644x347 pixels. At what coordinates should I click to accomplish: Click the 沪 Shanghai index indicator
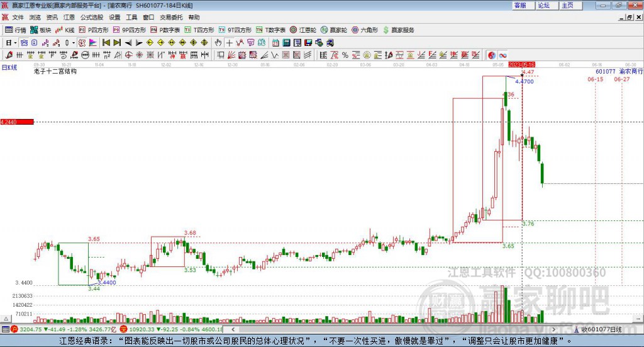click(14, 329)
